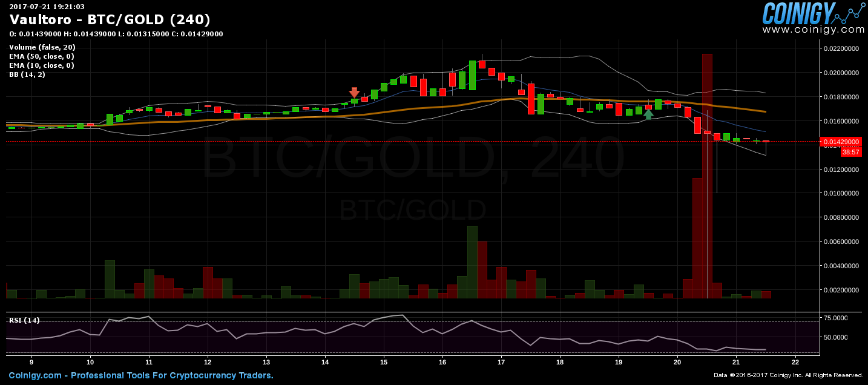Open the www.coinigy.com link under the logo
This screenshot has height=385, width=868.
coord(813,30)
